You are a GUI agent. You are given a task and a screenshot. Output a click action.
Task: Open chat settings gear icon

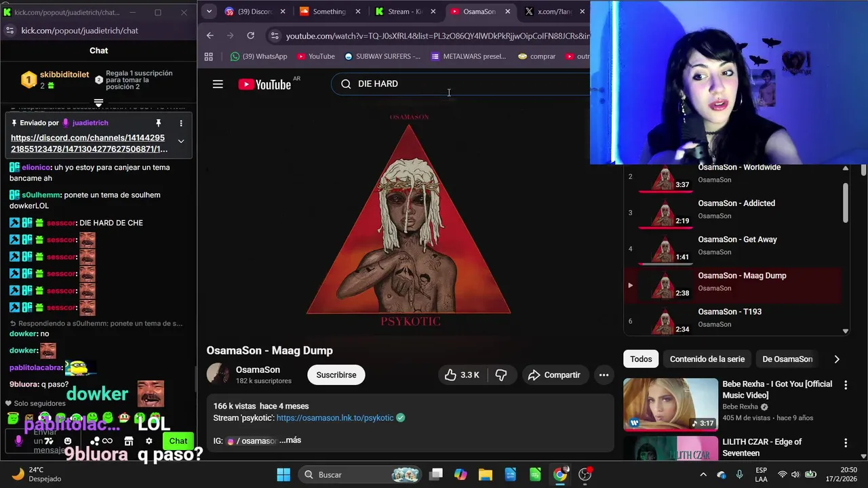(149, 441)
